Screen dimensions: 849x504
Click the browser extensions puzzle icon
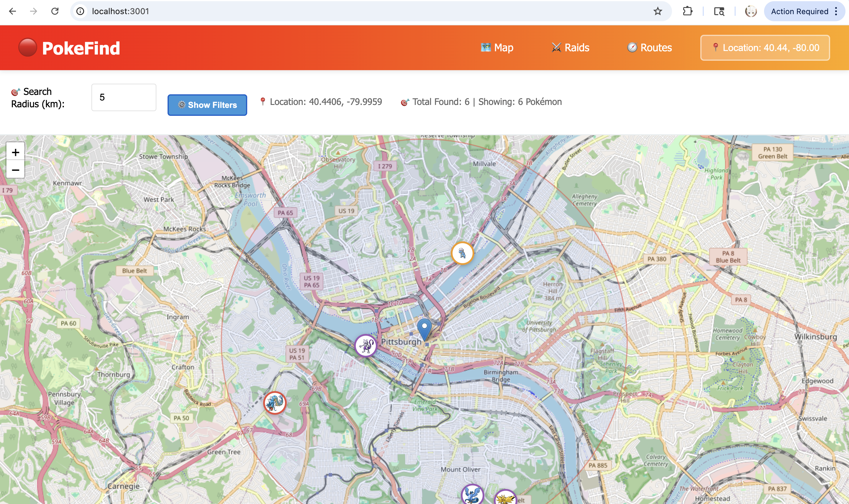click(688, 11)
